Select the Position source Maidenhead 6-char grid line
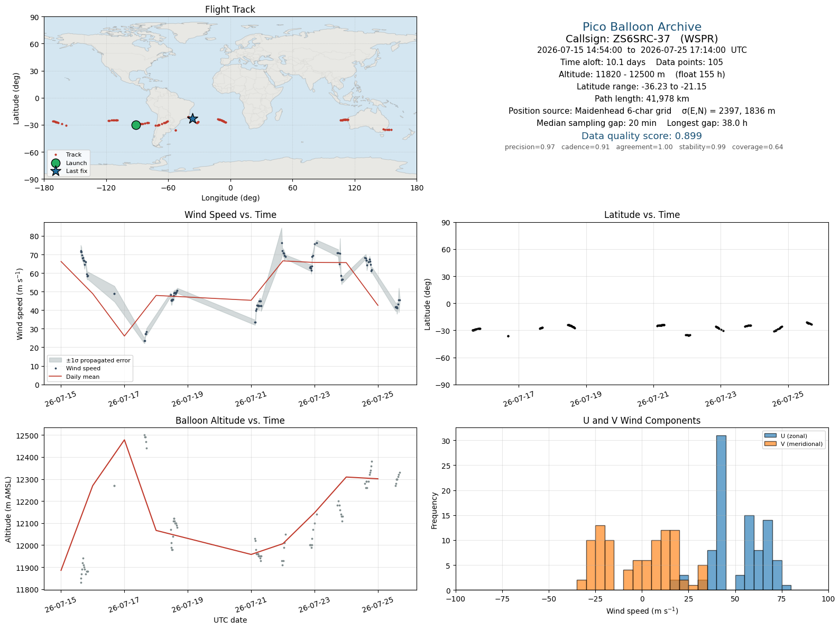 click(642, 111)
